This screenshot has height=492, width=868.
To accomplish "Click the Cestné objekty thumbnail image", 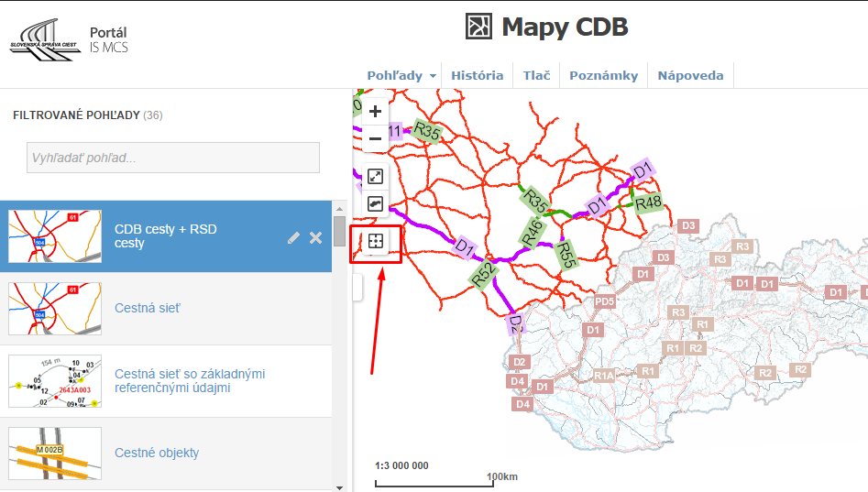I will (55, 453).
